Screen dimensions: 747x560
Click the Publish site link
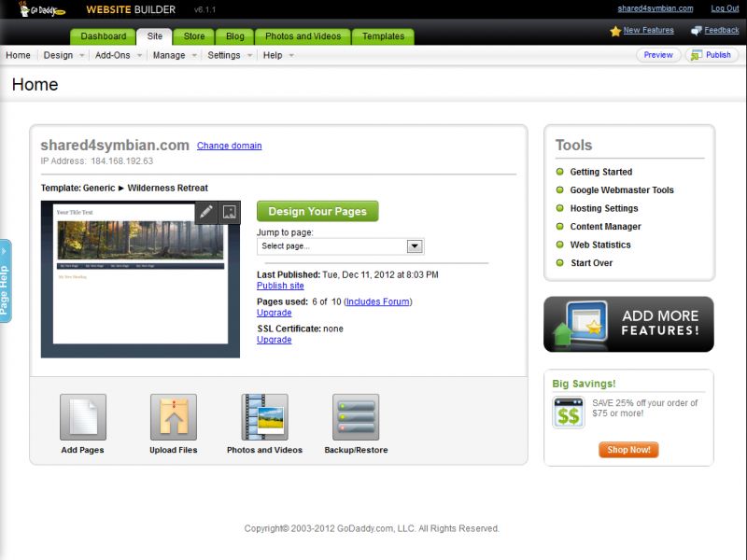(280, 286)
